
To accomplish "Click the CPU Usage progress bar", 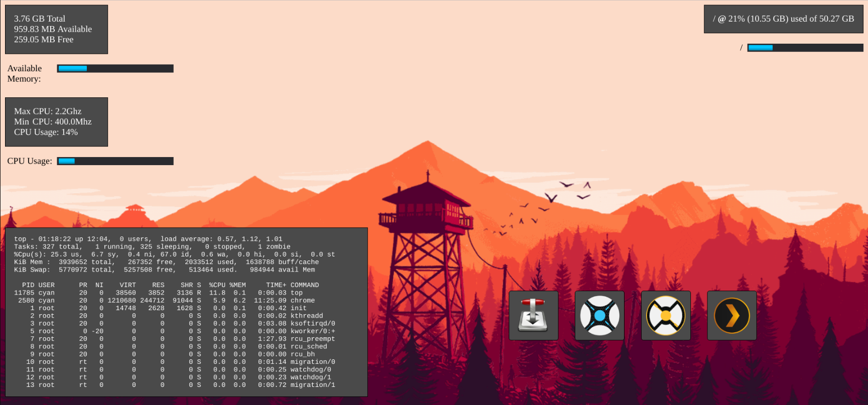I will tap(115, 161).
